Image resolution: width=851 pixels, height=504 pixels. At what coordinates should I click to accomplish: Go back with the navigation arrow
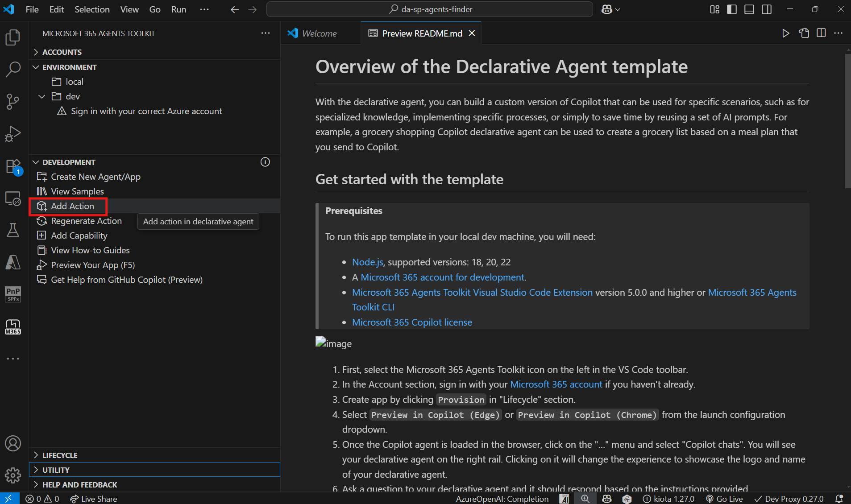(235, 9)
